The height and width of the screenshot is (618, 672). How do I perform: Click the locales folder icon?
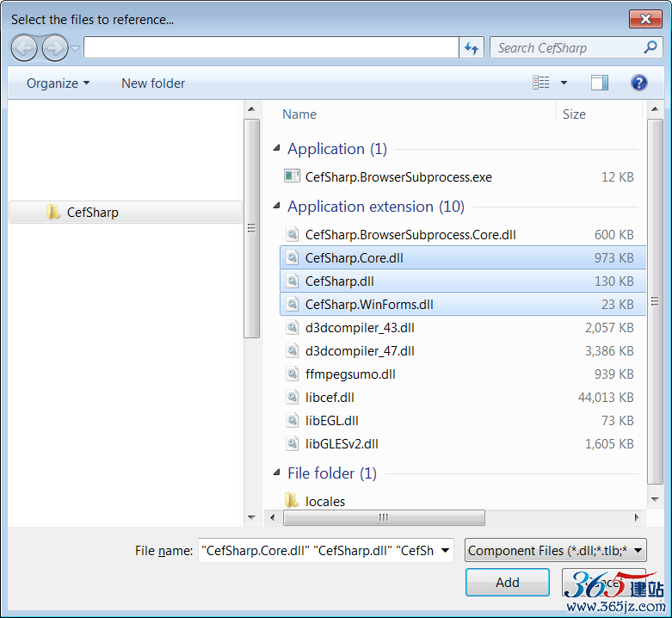click(292, 500)
